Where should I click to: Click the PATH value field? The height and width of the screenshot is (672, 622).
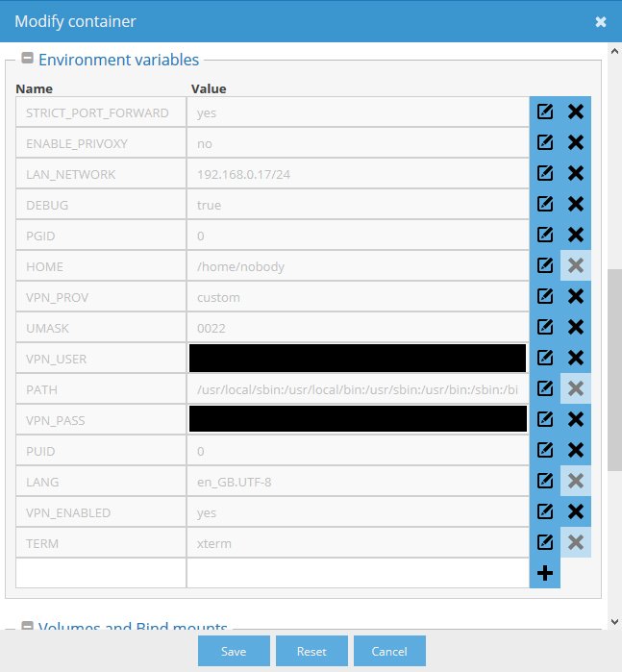point(358,388)
